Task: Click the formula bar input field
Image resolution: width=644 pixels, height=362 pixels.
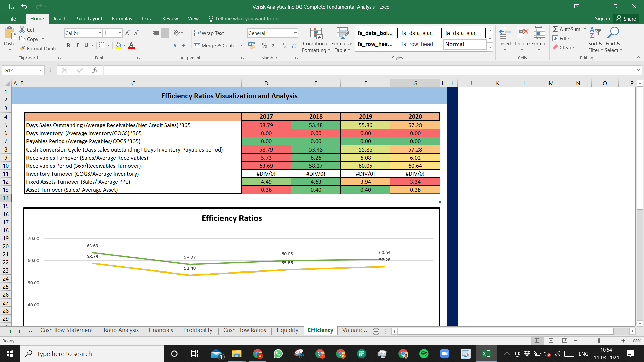Action: tap(369, 70)
